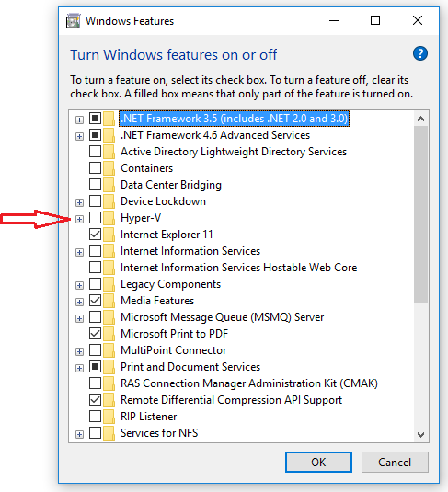
Task: Expand .NET Framework 4.6 Advanced Services
Action: point(79,136)
